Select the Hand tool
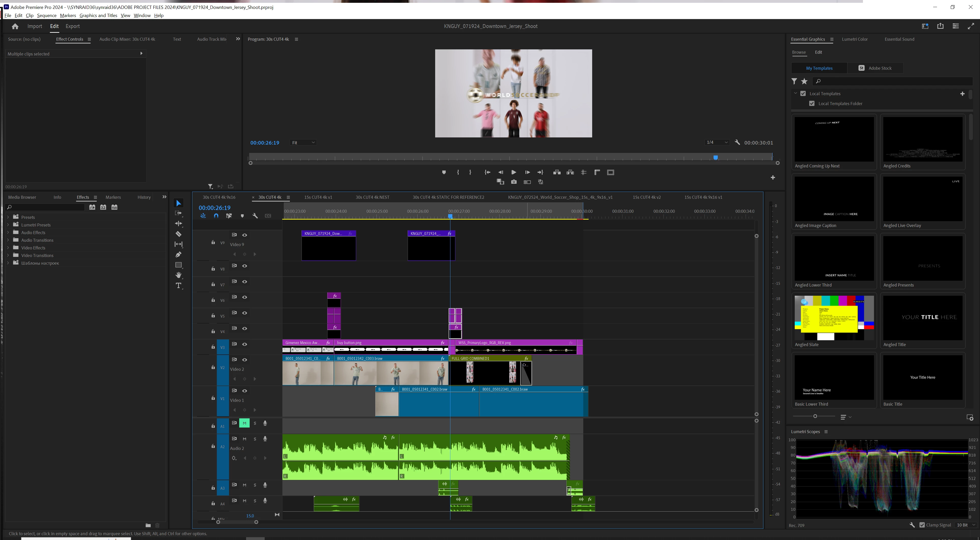This screenshot has width=980, height=540. [178, 275]
